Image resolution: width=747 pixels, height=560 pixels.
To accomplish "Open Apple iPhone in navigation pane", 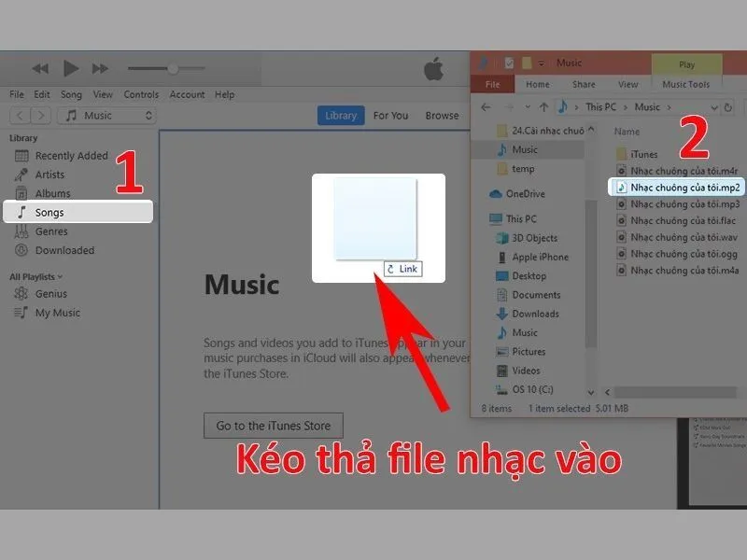I will click(x=532, y=257).
